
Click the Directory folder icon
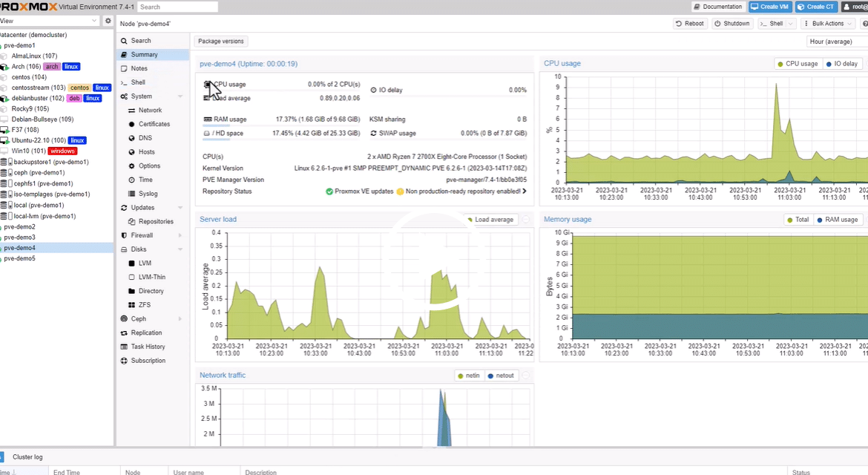[x=132, y=291]
